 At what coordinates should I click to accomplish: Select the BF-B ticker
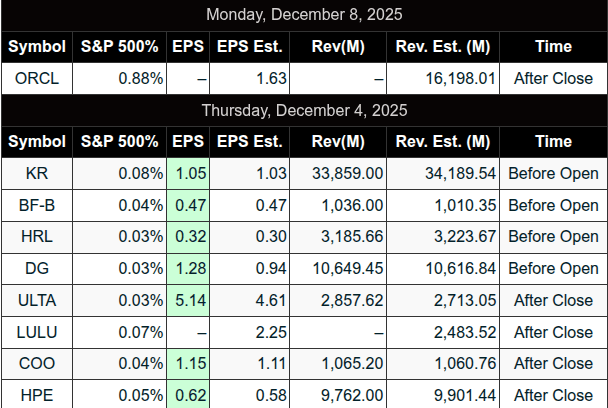click(37, 206)
